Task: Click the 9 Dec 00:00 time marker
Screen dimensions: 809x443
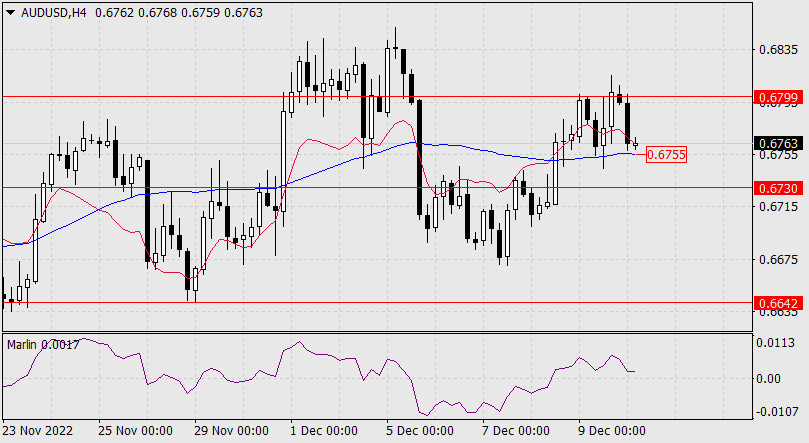Action: pyautogui.click(x=611, y=431)
